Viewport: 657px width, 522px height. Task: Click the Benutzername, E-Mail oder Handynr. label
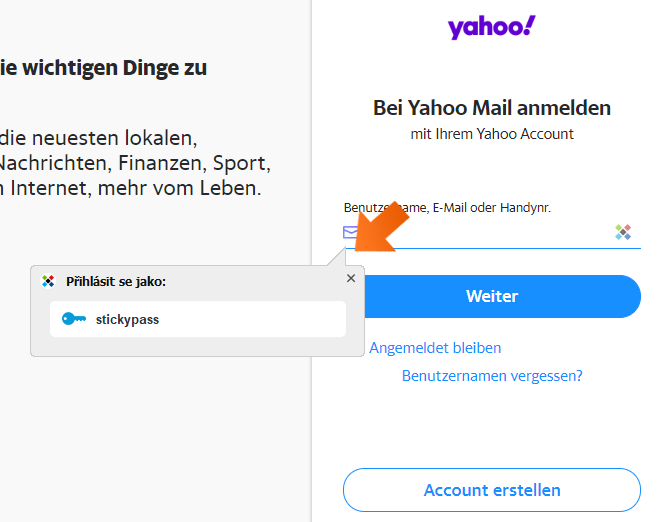tap(447, 208)
